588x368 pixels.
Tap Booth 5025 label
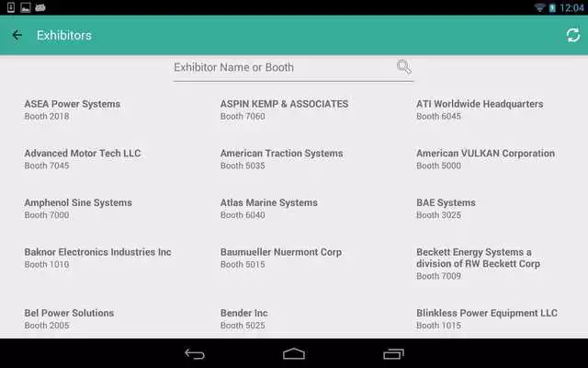coord(243,326)
